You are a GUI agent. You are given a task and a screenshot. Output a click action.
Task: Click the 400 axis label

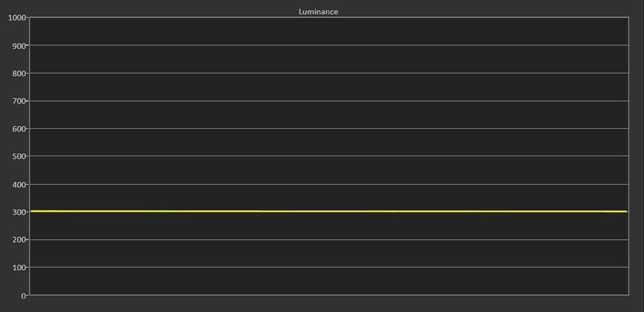pos(19,185)
